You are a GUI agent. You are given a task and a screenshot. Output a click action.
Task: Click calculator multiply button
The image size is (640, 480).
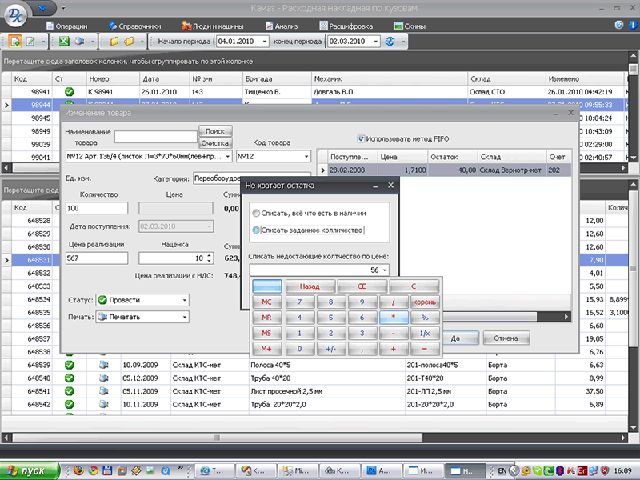(393, 318)
